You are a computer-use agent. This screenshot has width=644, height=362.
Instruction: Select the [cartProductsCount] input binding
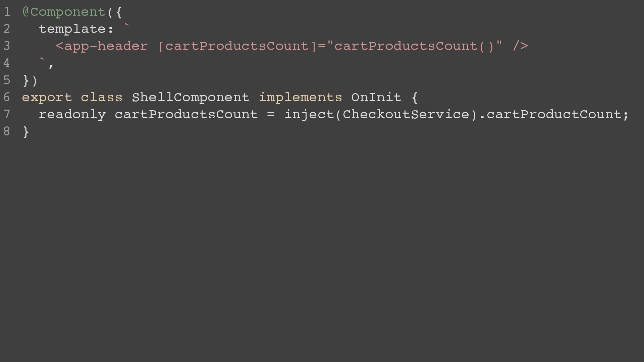click(x=237, y=46)
